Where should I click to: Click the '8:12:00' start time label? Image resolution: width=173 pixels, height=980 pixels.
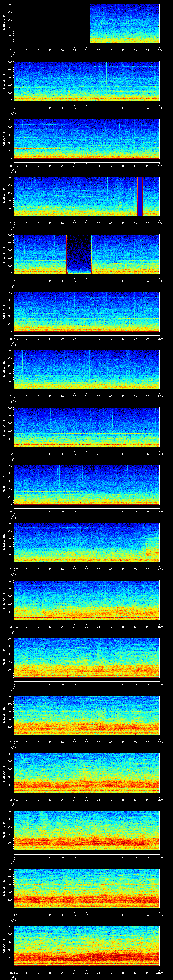pyautogui.click(x=14, y=511)
